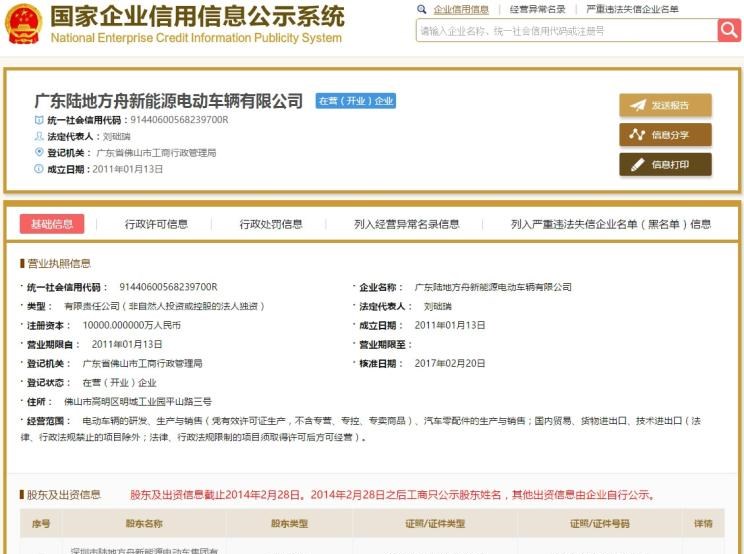Switch to the 行政许可信息 tab
Image resolution: width=744 pixels, height=554 pixels.
156,224
